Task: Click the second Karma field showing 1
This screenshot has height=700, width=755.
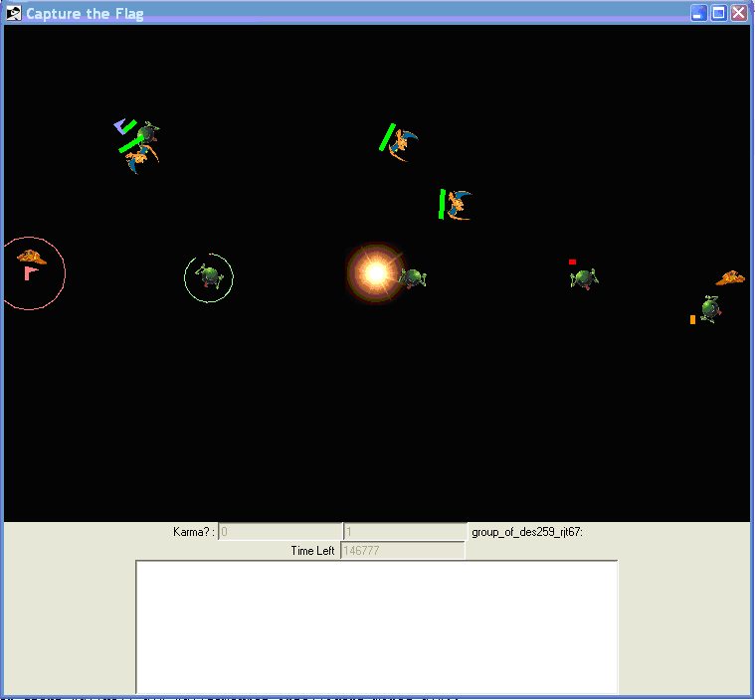Action: coord(404,532)
